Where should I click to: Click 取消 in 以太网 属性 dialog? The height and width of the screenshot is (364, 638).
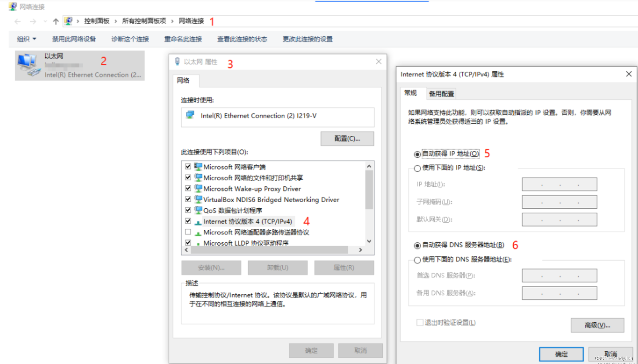360,350
